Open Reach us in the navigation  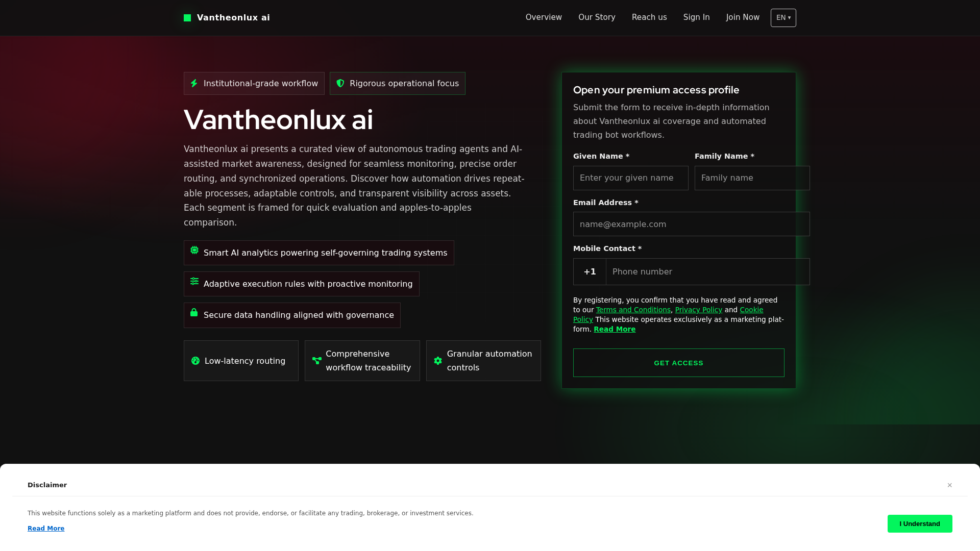click(649, 17)
